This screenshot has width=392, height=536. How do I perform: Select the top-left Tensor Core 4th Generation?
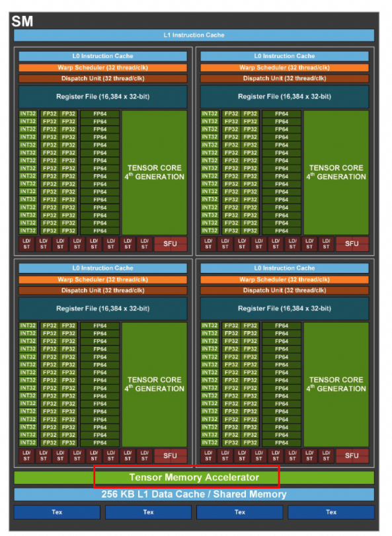[x=155, y=172]
